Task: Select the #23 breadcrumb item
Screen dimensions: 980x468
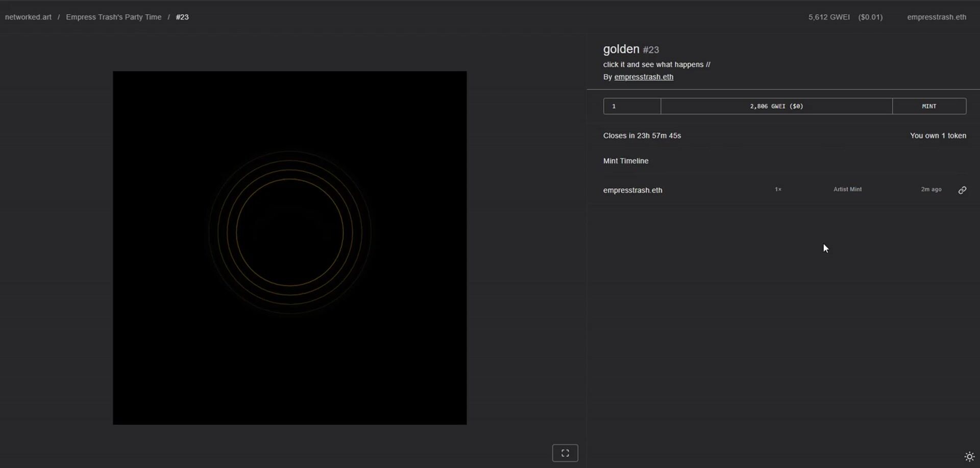Action: (182, 17)
